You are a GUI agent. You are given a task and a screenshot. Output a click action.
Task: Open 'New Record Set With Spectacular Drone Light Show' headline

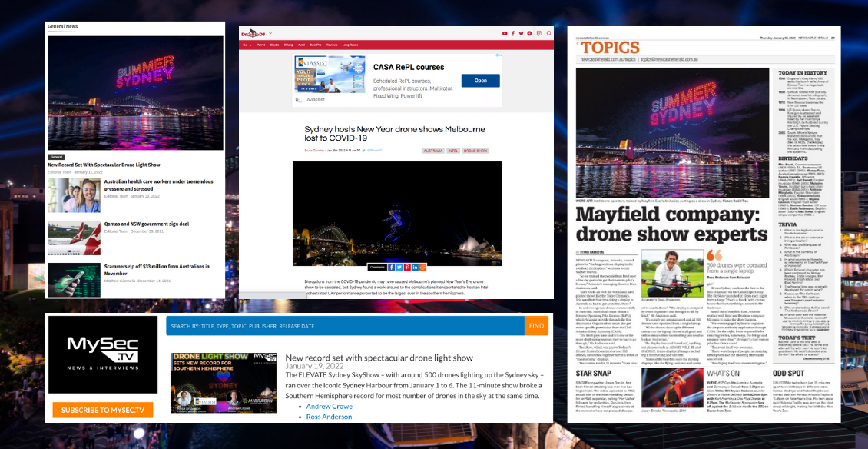point(104,165)
